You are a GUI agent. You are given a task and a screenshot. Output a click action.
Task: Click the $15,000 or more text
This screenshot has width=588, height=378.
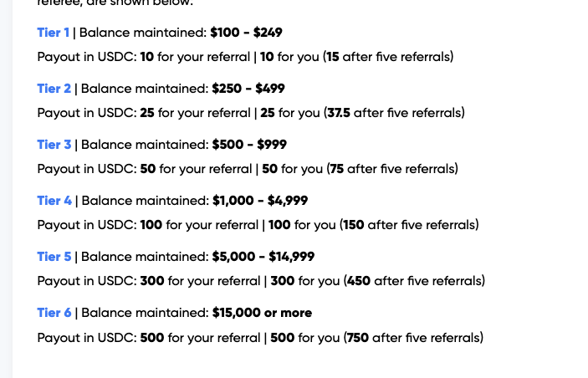[x=262, y=313]
